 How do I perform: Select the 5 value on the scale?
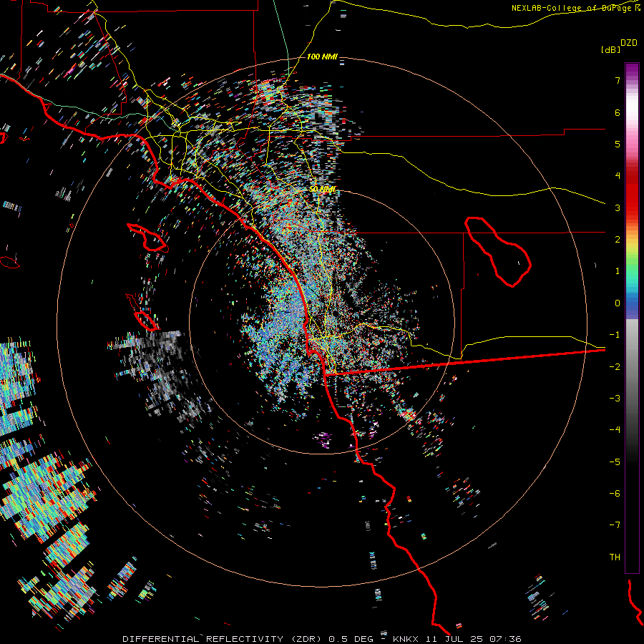(618, 144)
